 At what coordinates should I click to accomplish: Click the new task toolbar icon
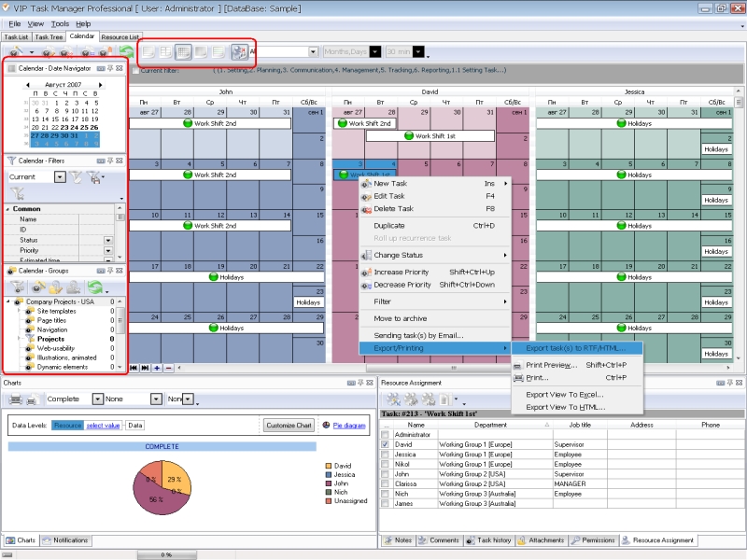16,51
